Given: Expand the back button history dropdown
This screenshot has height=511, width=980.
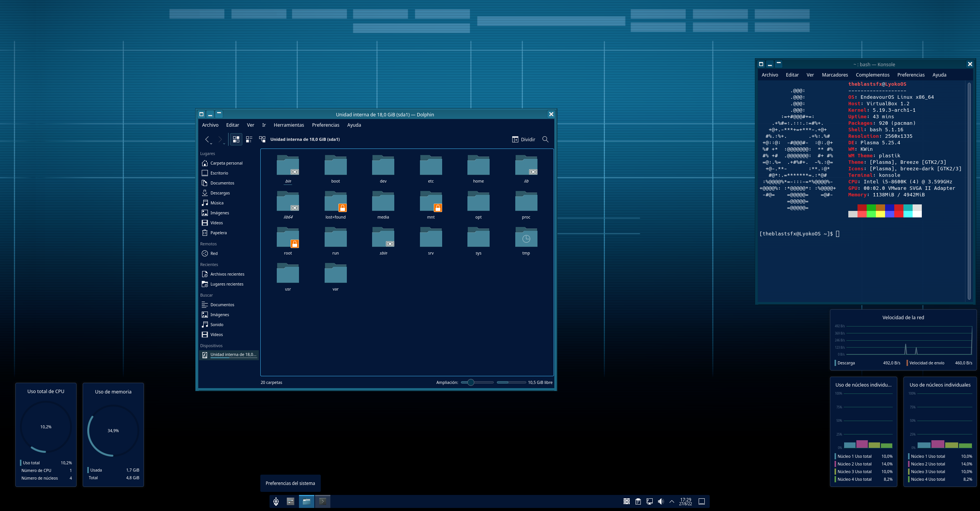Looking at the screenshot, I should (x=210, y=144).
